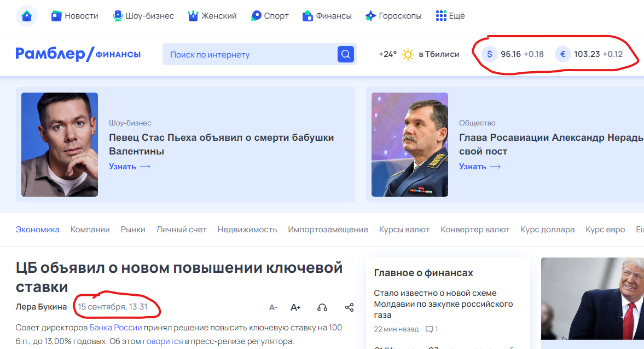The width and height of the screenshot is (644, 349).
Task: Open the Женский section
Action: [x=212, y=16]
